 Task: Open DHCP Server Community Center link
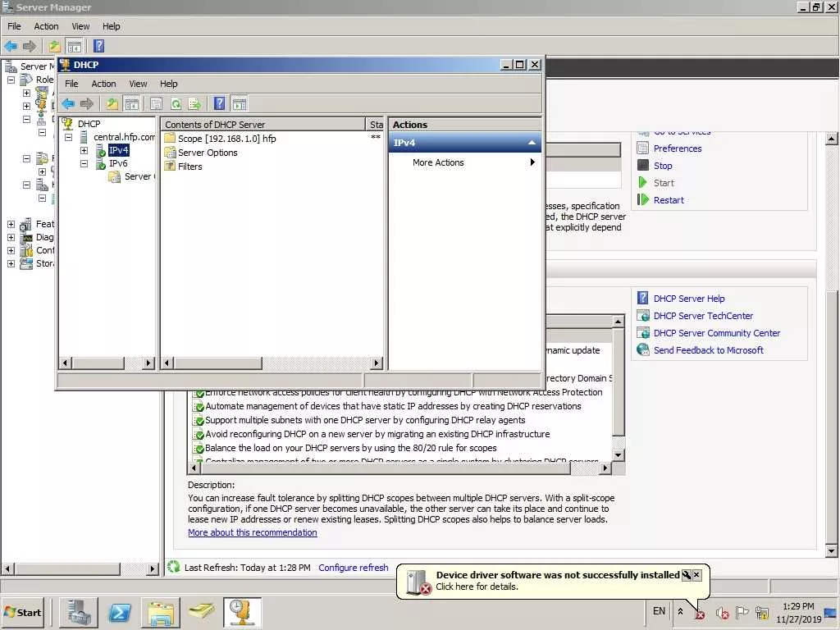[x=716, y=333]
